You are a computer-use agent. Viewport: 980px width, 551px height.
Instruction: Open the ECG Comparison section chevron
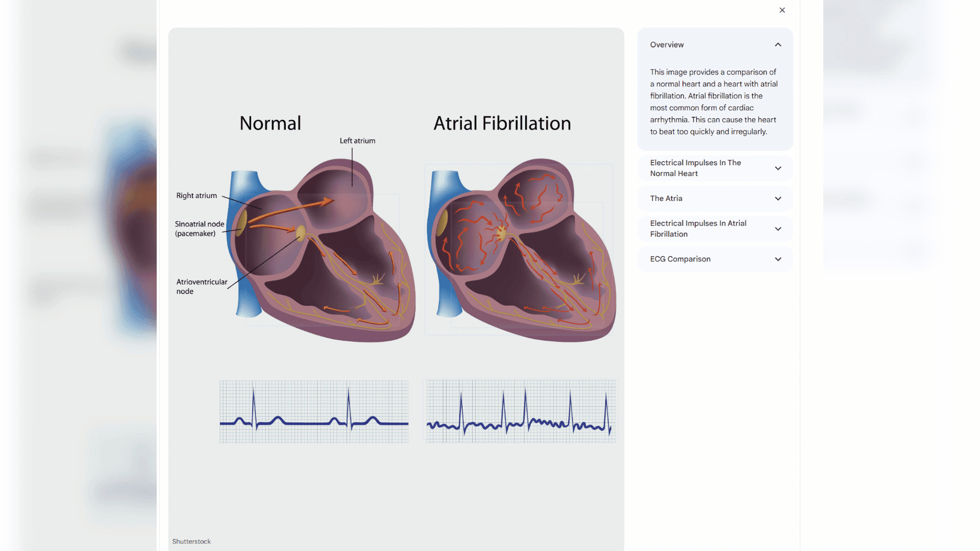click(x=778, y=259)
